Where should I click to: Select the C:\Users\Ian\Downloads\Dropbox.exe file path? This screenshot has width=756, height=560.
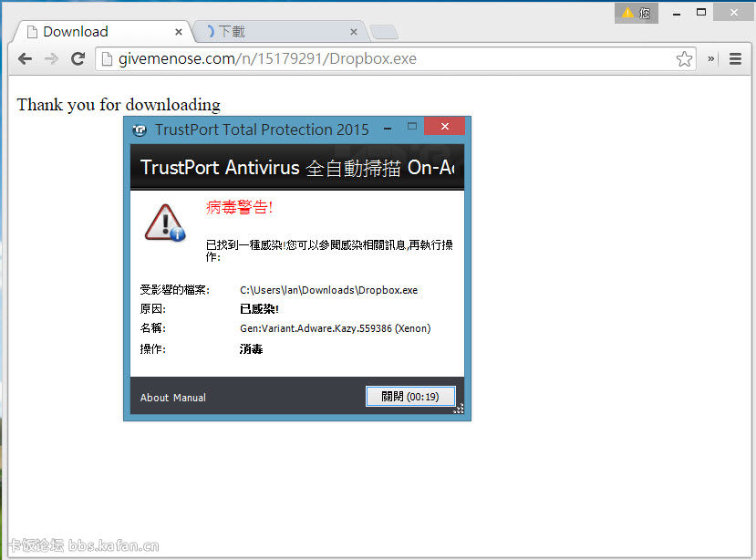tap(329, 290)
